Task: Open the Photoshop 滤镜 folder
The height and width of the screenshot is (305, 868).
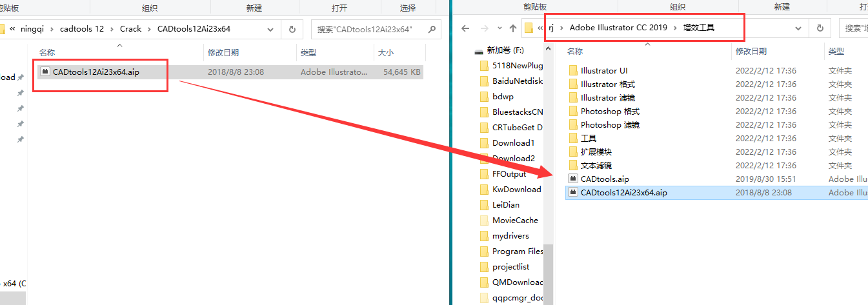Action: tap(610, 125)
